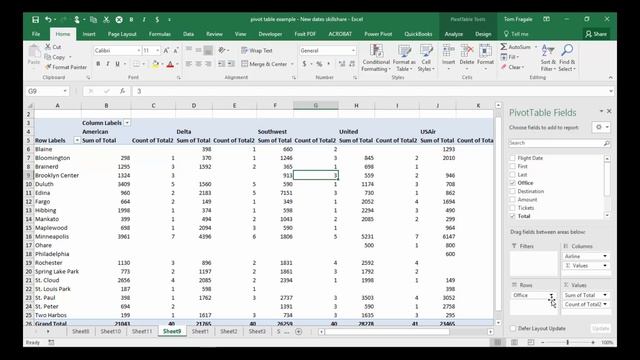This screenshot has width=640, height=360.
Task: Click the formula bar input showing 3
Action: pyautogui.click(x=370, y=91)
